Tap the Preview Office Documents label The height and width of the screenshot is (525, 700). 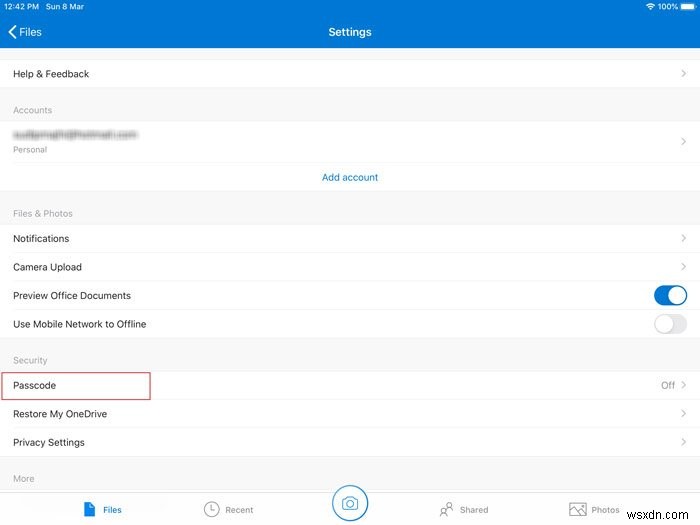click(72, 296)
